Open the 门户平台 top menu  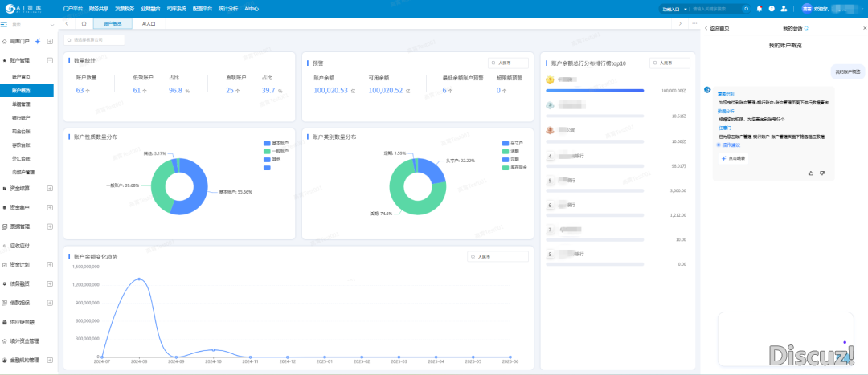pyautogui.click(x=73, y=9)
